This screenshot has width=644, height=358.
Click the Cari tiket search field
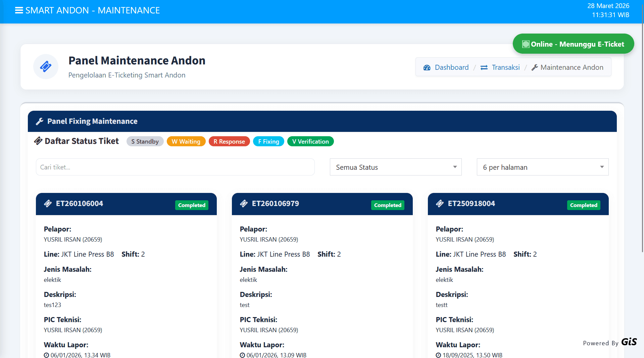175,167
